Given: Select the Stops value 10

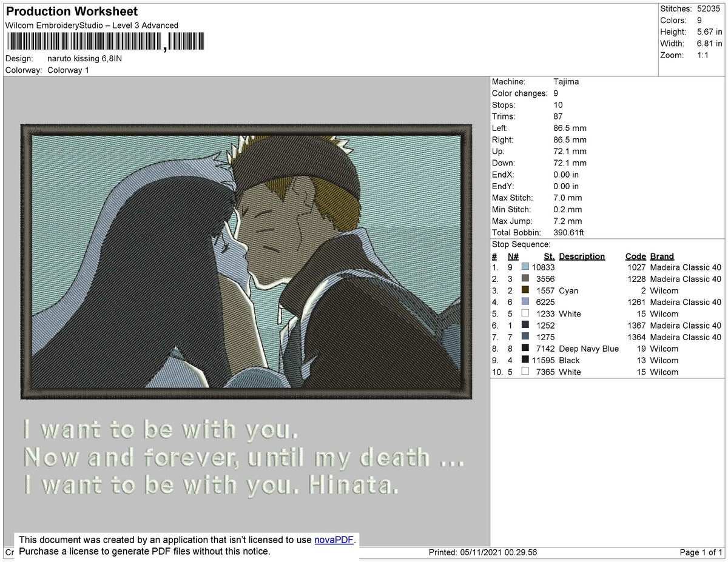Looking at the screenshot, I should (558, 105).
